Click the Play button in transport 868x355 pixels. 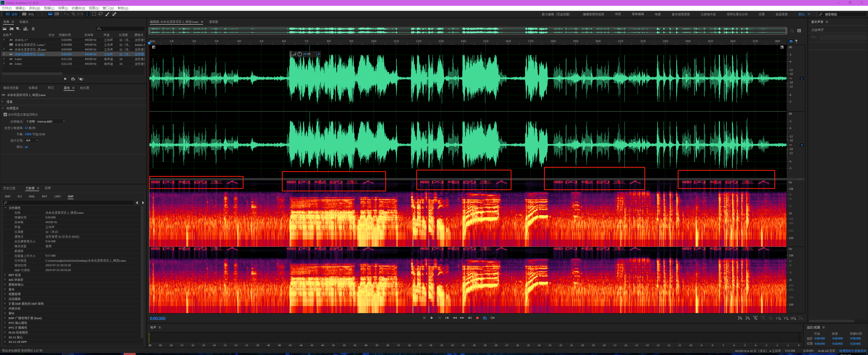pos(432,318)
